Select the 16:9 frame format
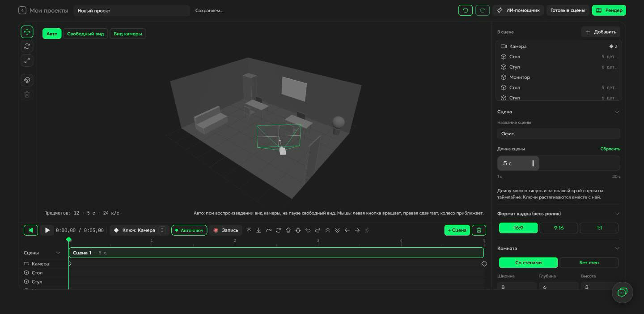The height and width of the screenshot is (314, 644). coord(518,228)
